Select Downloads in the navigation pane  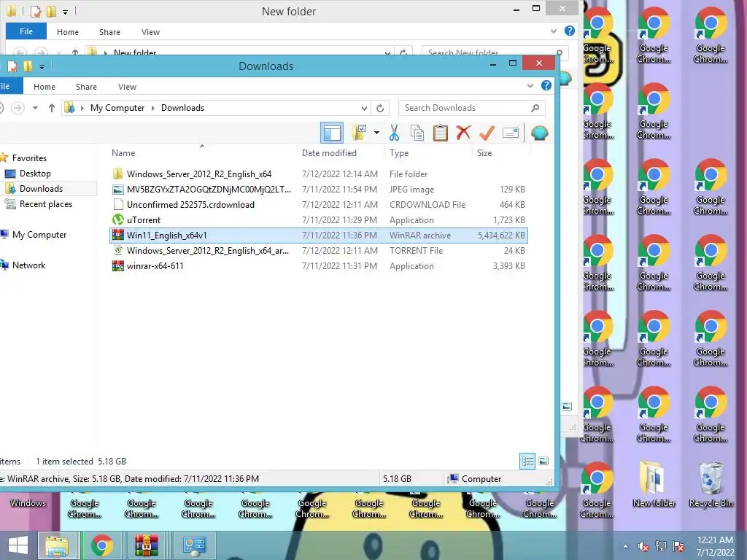tap(41, 189)
